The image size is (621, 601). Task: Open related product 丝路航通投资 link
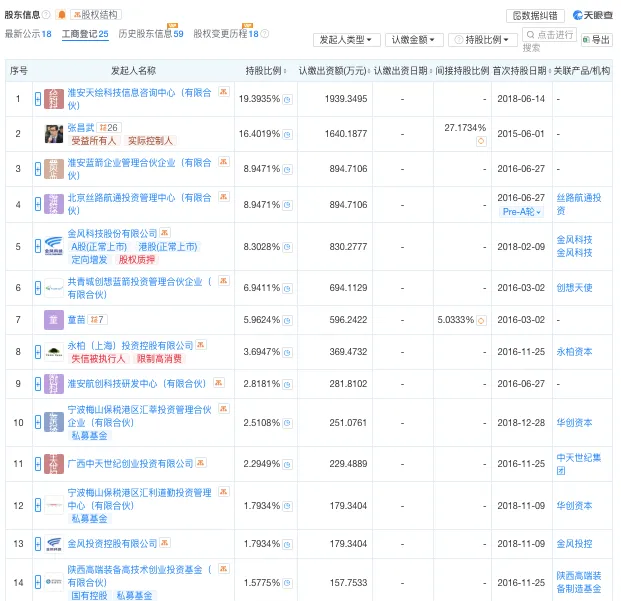579,204
